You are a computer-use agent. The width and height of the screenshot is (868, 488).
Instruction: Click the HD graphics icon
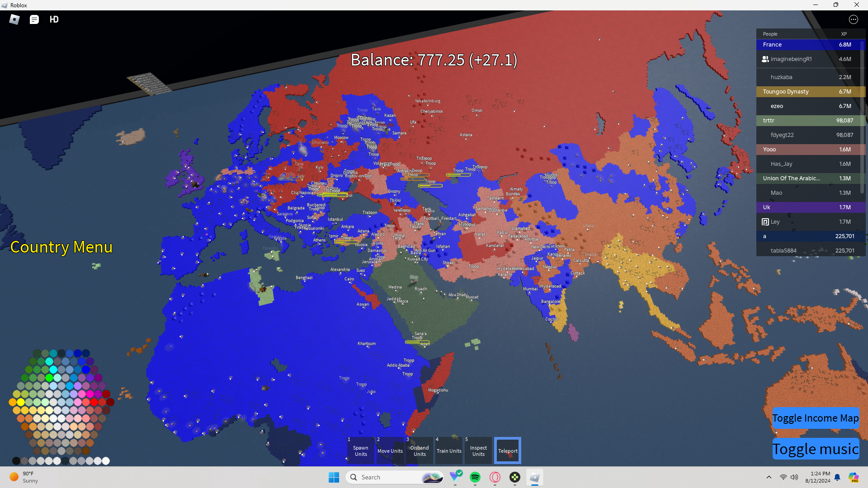(x=54, y=19)
